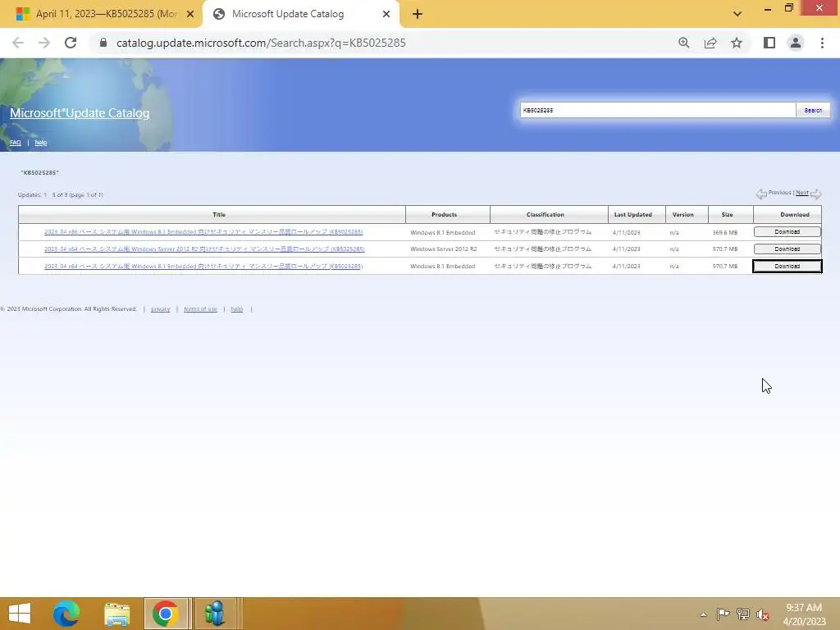The image size is (840, 630).
Task: Click the Microsoft Update Catalog title link
Action: [x=80, y=113]
